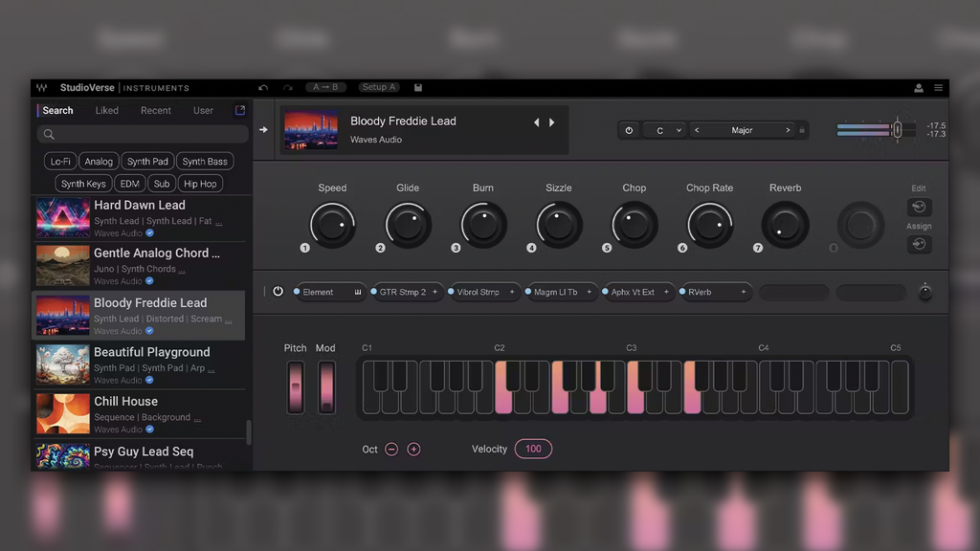Toggle the plugin chain power button
The height and width of the screenshot is (551, 980).
(x=278, y=292)
